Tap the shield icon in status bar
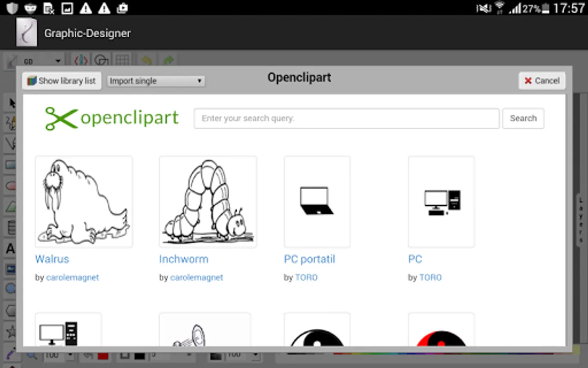 coord(12,8)
